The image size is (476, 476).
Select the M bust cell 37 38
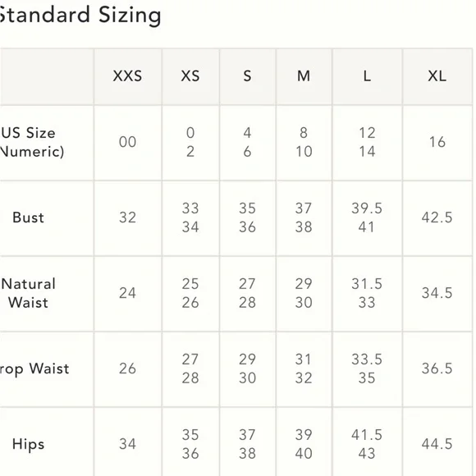coord(304,217)
